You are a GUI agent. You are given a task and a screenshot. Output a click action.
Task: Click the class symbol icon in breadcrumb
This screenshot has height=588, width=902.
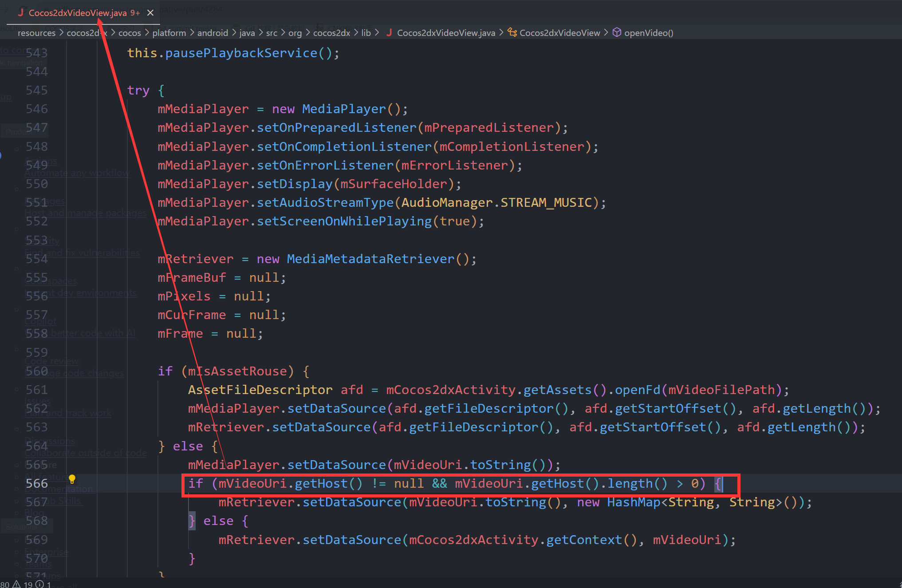[x=512, y=32]
